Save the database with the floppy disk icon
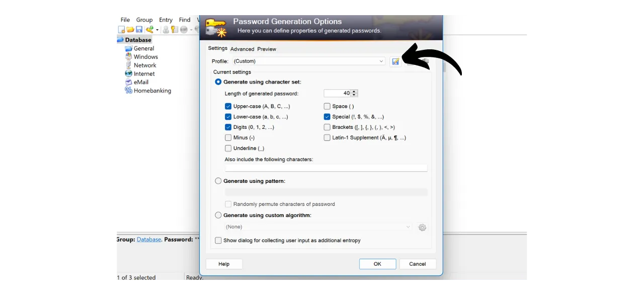The width and height of the screenshot is (644, 295). pos(139,29)
